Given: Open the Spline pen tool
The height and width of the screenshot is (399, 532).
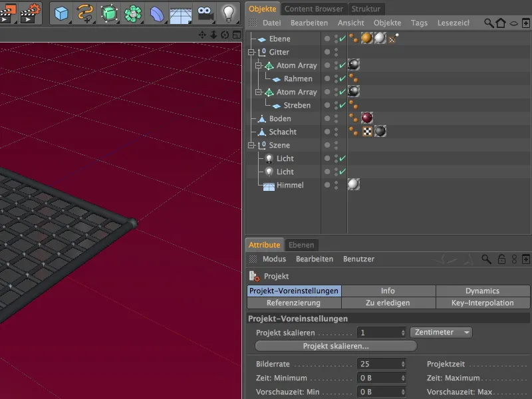Looking at the screenshot, I should pyautogui.click(x=85, y=13).
